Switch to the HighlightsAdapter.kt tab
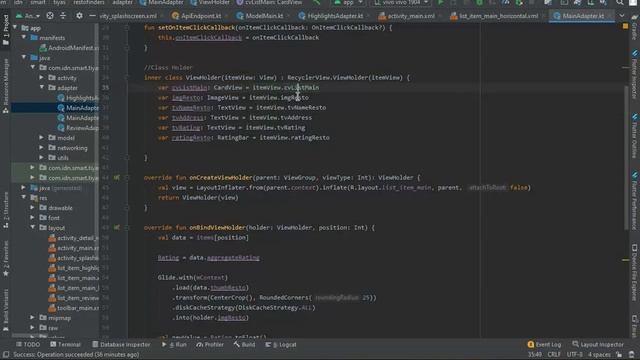 point(331,16)
